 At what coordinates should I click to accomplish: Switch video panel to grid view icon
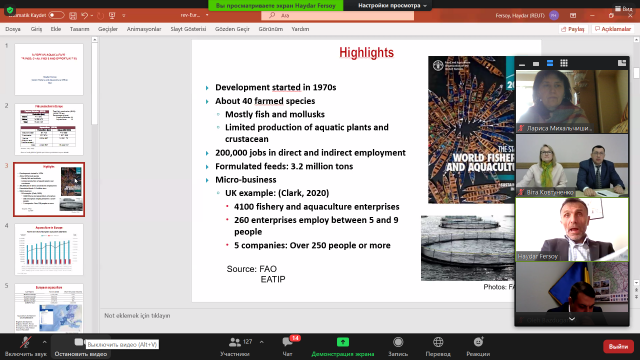(564, 63)
